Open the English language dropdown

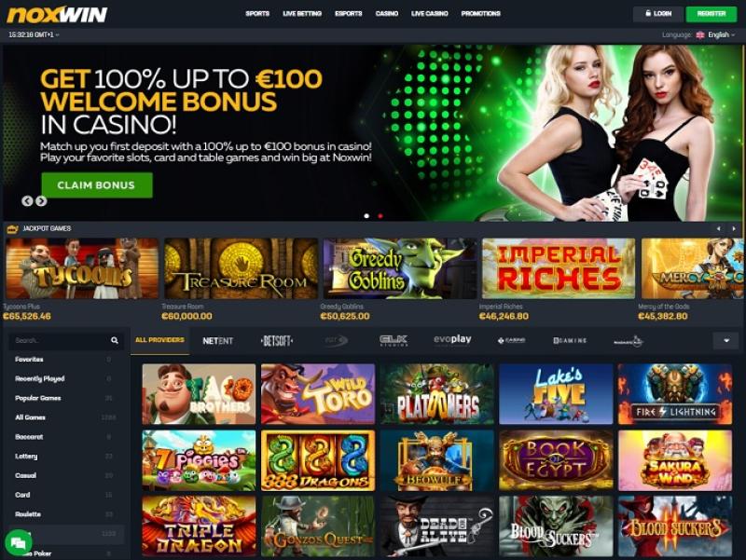[x=715, y=34]
